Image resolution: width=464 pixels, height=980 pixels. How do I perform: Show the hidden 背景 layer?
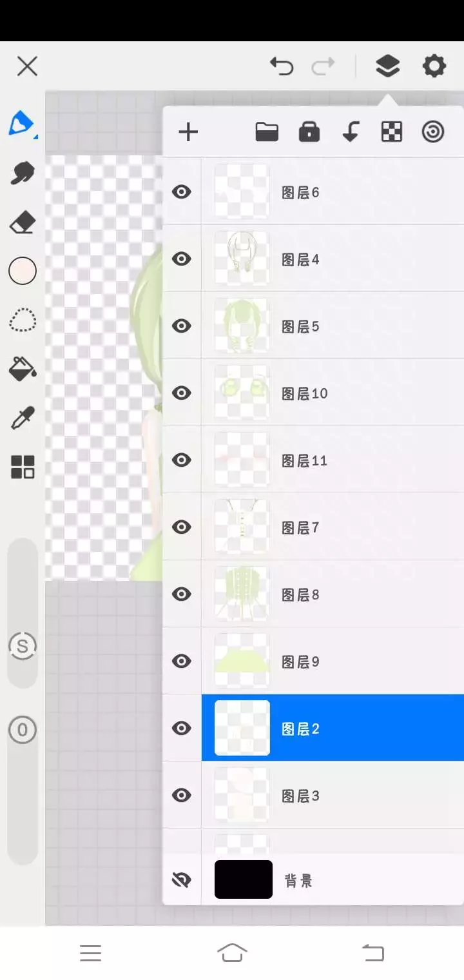(182, 880)
